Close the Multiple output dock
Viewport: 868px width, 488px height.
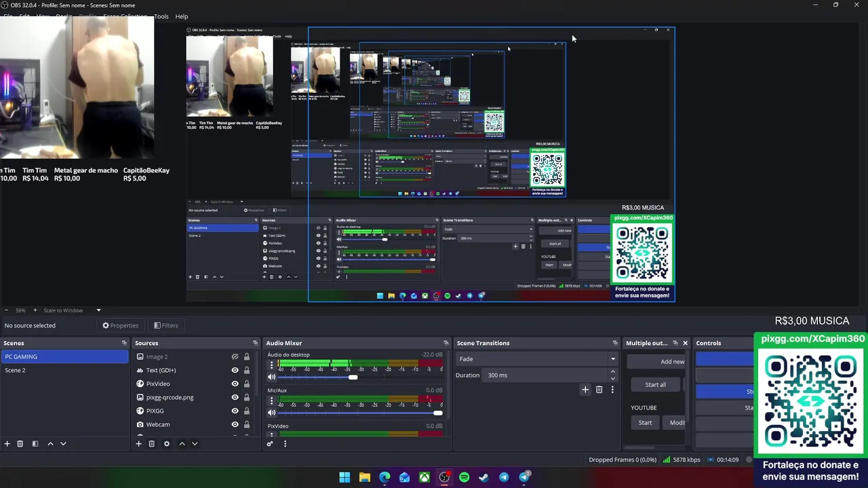point(685,343)
